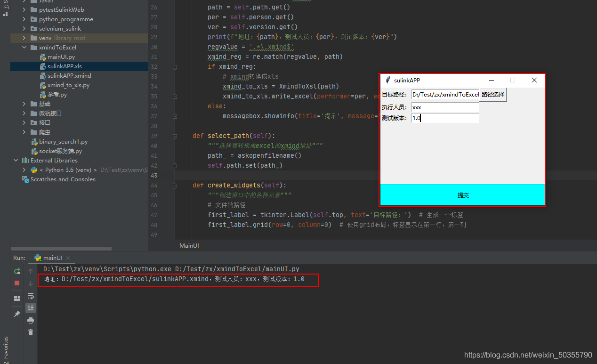
Task: Click the cyan 提交 submit button
Action: 463,195
